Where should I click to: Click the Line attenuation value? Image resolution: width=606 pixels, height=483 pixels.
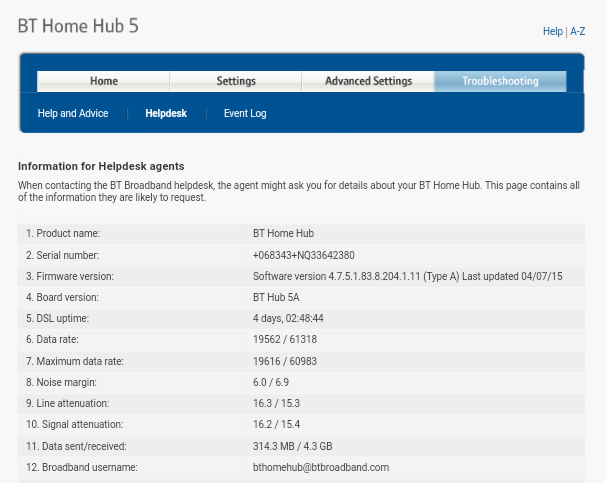point(276,403)
